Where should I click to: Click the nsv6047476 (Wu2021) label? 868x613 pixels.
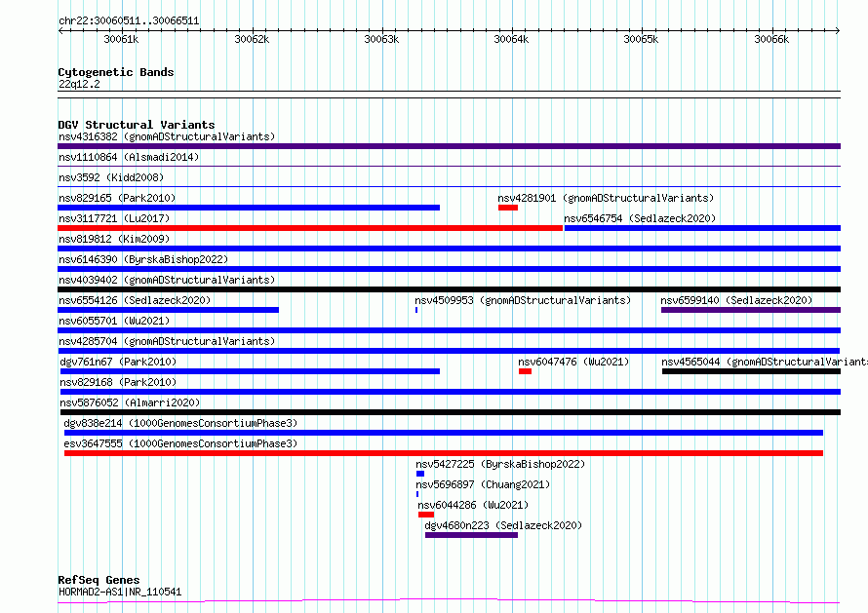pos(573,362)
